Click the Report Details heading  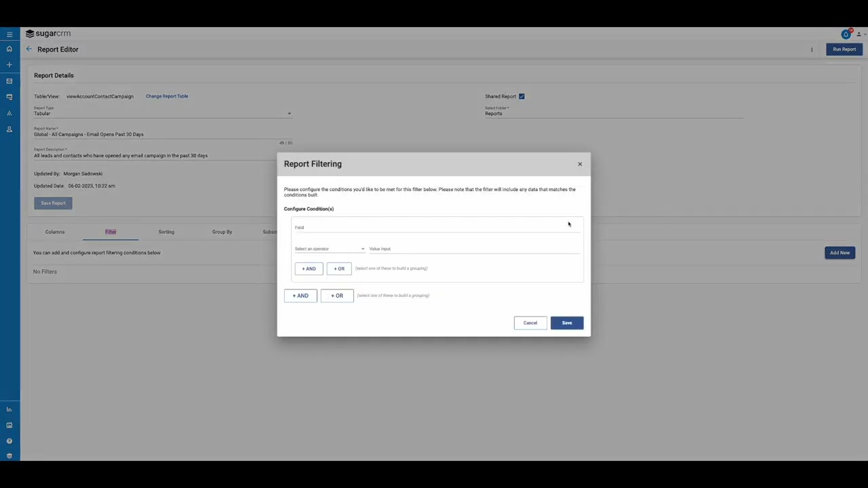[x=54, y=75]
